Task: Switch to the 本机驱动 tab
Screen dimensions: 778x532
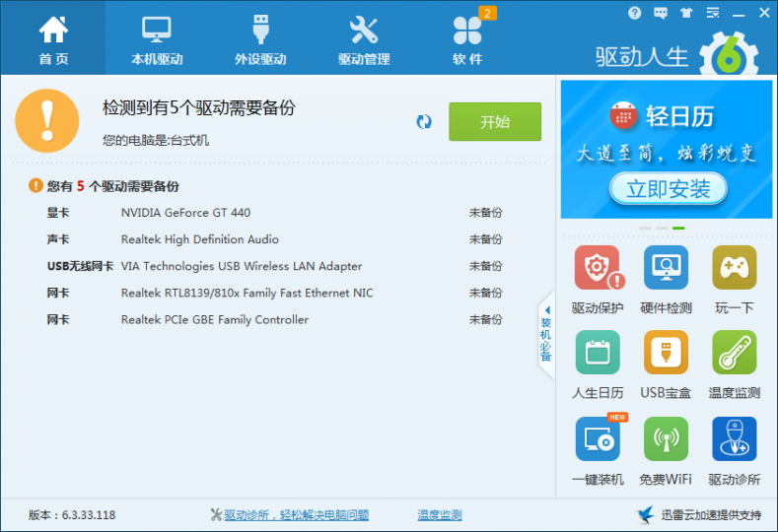Action: click(x=157, y=38)
